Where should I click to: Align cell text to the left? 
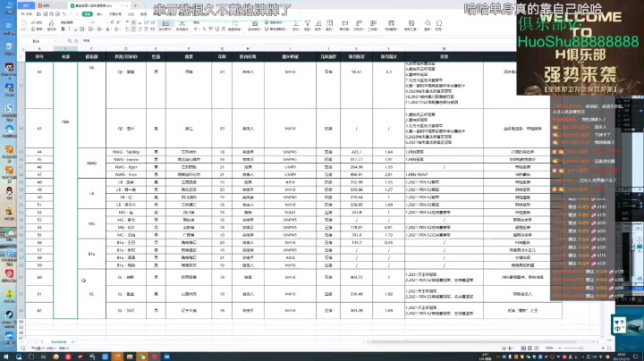[x=127, y=29]
